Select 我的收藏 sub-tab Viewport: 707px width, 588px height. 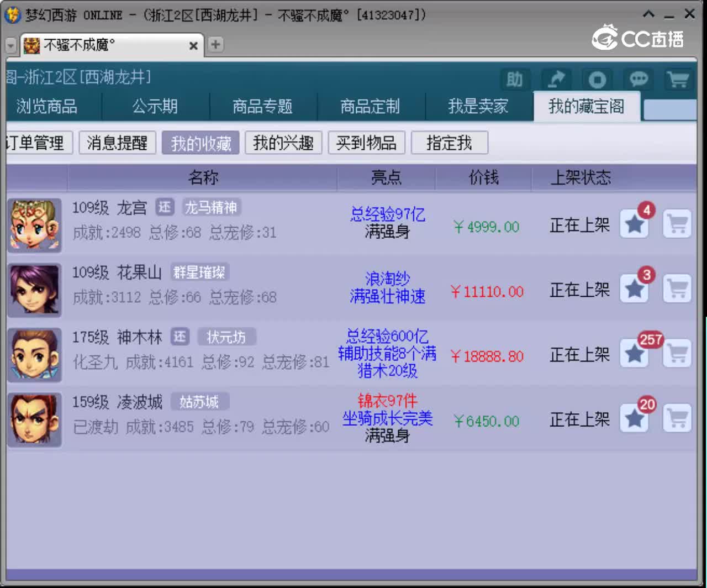point(201,143)
